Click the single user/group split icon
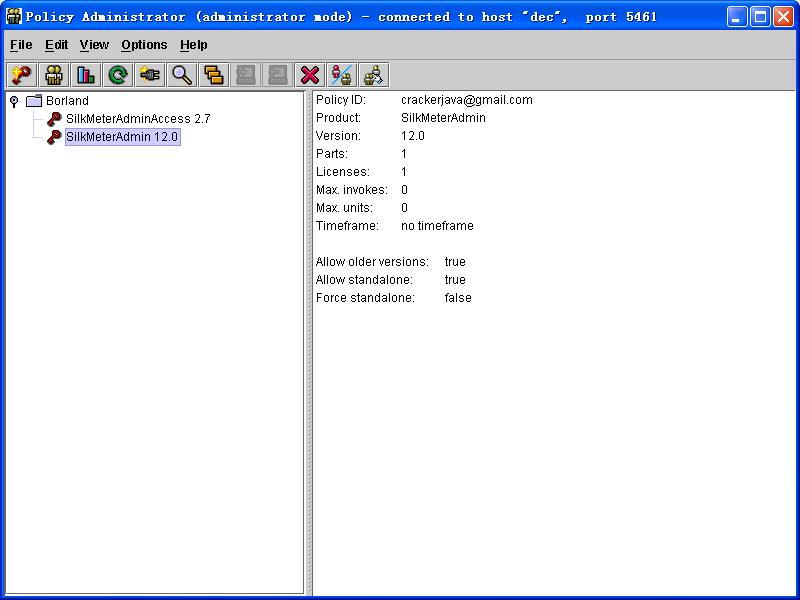 [342, 75]
